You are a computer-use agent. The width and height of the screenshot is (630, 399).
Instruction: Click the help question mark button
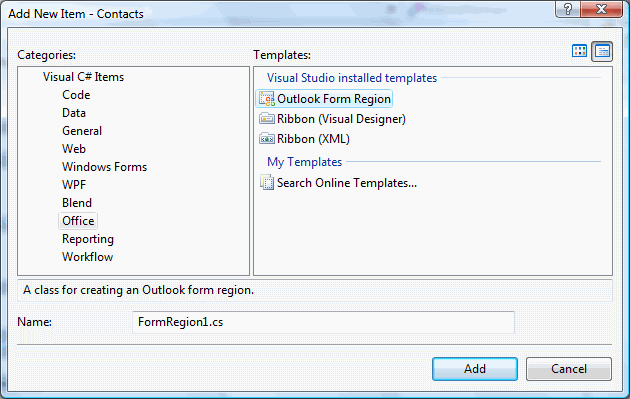[x=567, y=9]
